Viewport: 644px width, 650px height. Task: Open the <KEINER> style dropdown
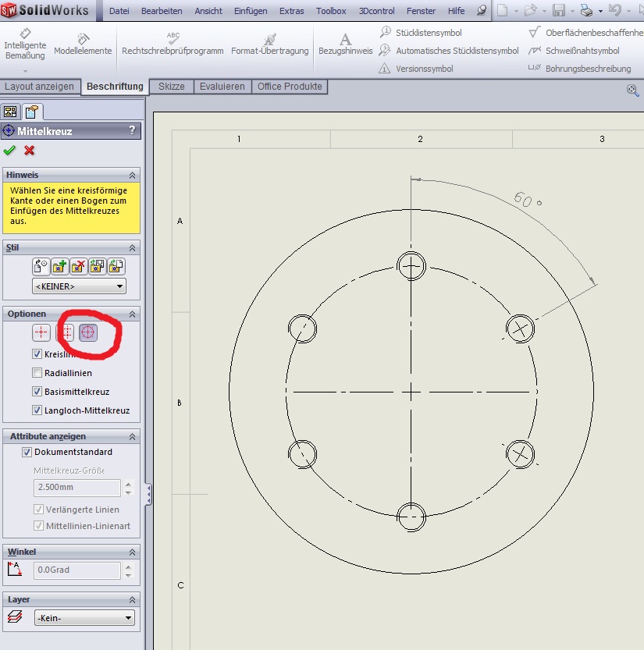79,286
